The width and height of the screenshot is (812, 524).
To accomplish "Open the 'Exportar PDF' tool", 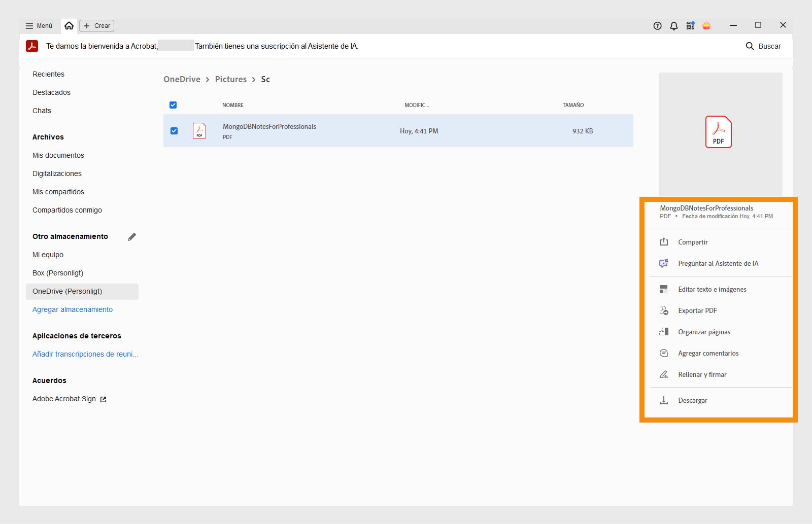I will tap(698, 310).
